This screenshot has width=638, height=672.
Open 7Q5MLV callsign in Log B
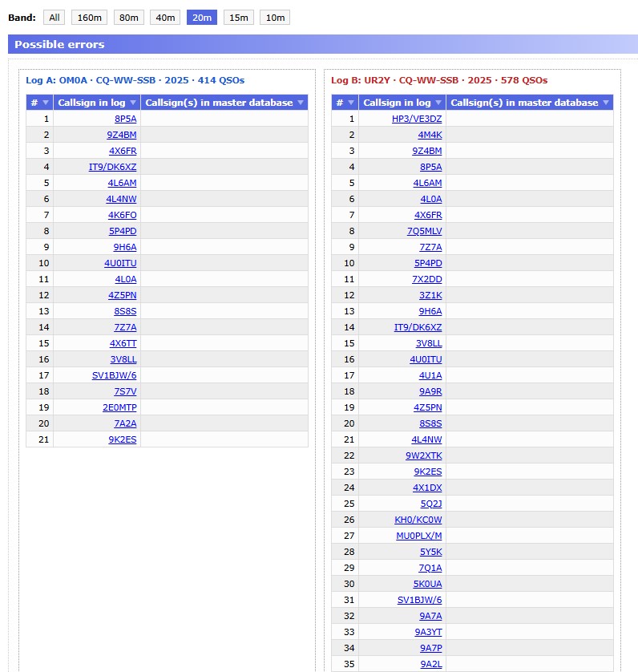click(x=425, y=231)
